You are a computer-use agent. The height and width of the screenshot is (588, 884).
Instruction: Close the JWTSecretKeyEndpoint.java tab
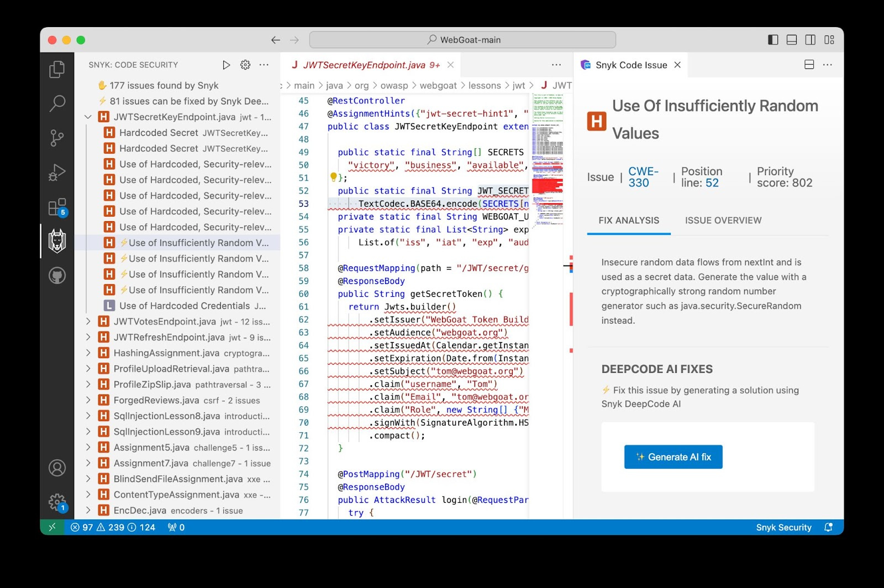[x=450, y=65]
